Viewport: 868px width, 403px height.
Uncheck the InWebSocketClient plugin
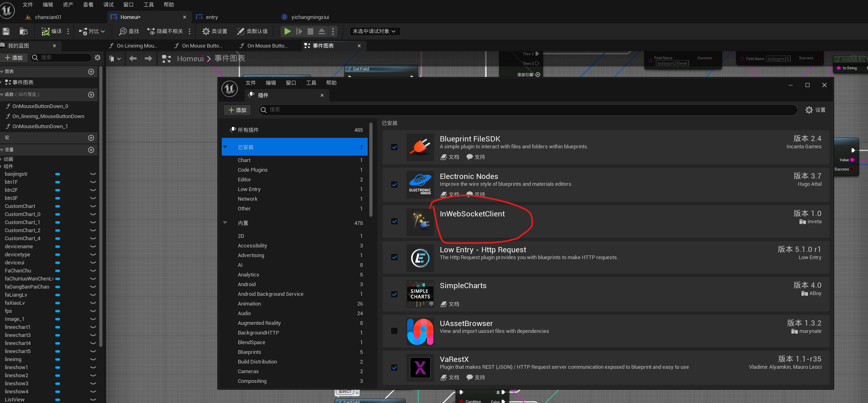tap(394, 221)
